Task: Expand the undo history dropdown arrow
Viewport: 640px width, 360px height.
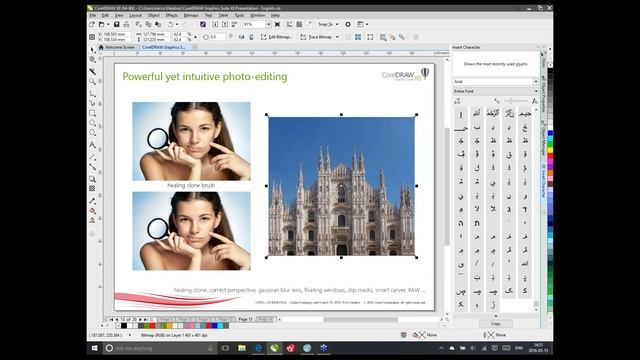Action: coord(177,24)
